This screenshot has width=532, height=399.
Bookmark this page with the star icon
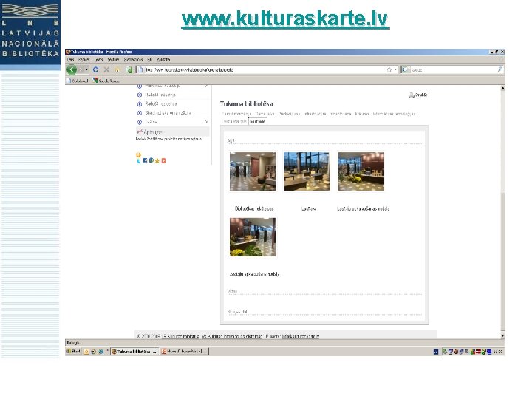point(389,70)
